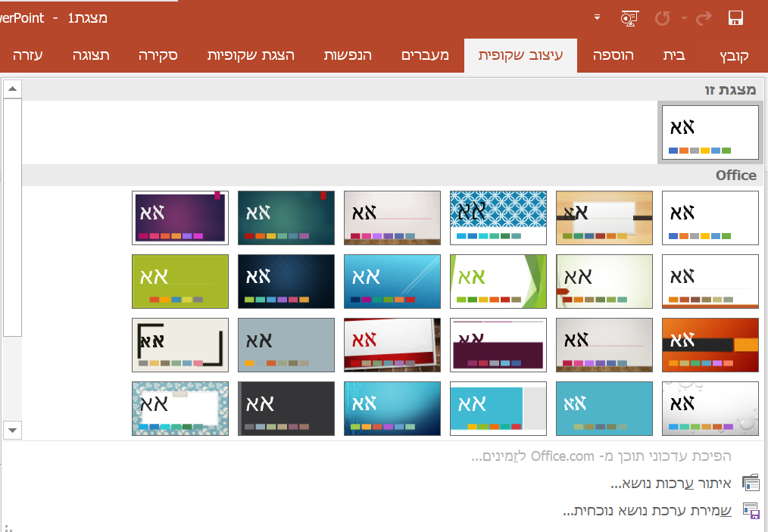Switch to the מעברים (Transitions) tab
The width and height of the screenshot is (768, 532).
pos(425,55)
